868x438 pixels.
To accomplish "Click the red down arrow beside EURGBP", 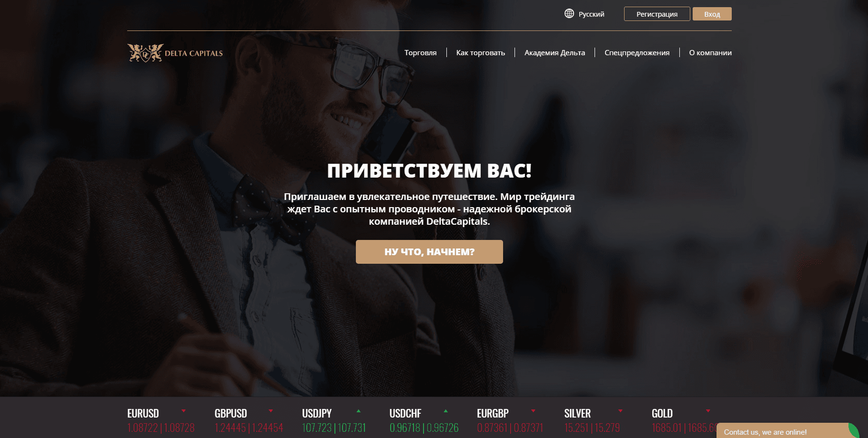I will [533, 411].
